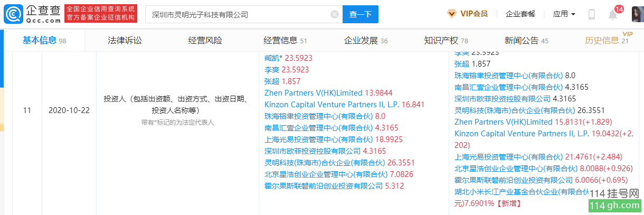Open 珠海镕聿投资管理中心 after-change link
This screenshot has width=644, height=215.
(508, 75)
